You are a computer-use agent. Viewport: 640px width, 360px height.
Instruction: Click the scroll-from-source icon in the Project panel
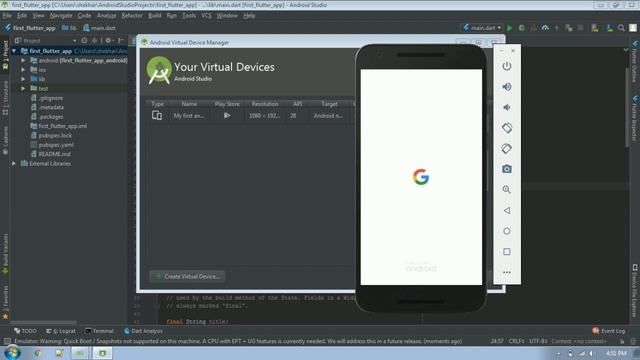point(84,40)
